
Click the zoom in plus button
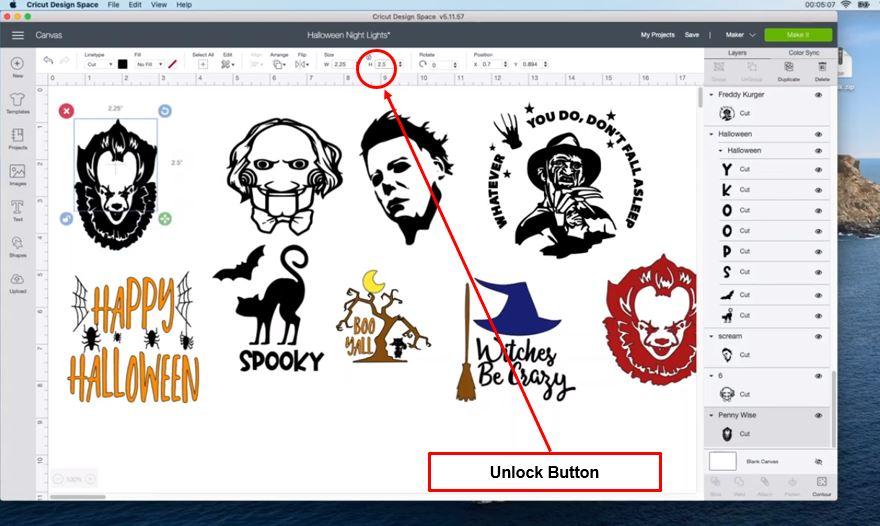pos(90,479)
